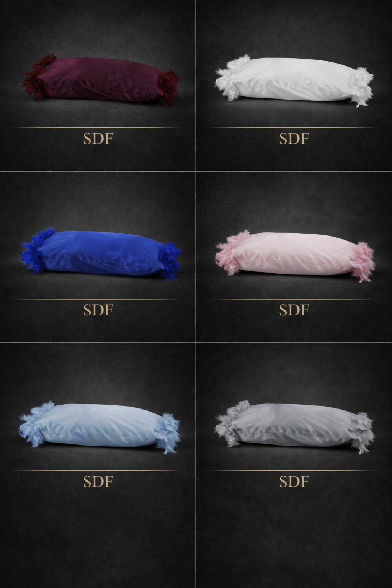
Task: Click gold divider line under white pillow
Action: click(294, 127)
